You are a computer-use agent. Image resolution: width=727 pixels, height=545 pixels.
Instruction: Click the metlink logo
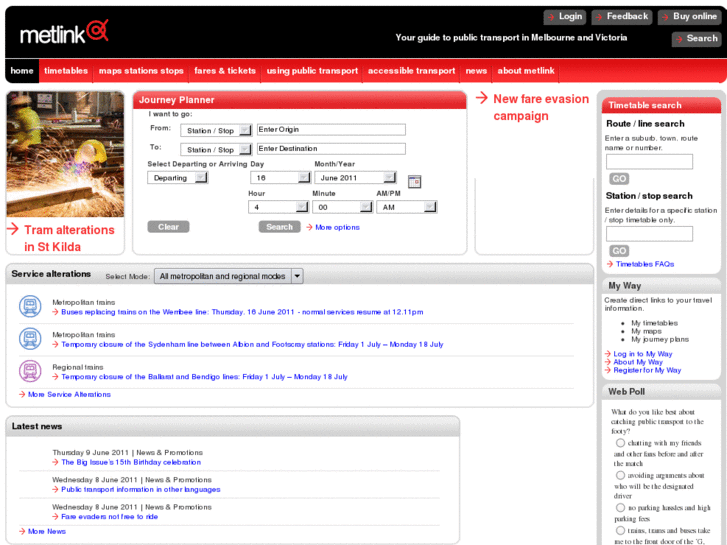pyautogui.click(x=64, y=32)
